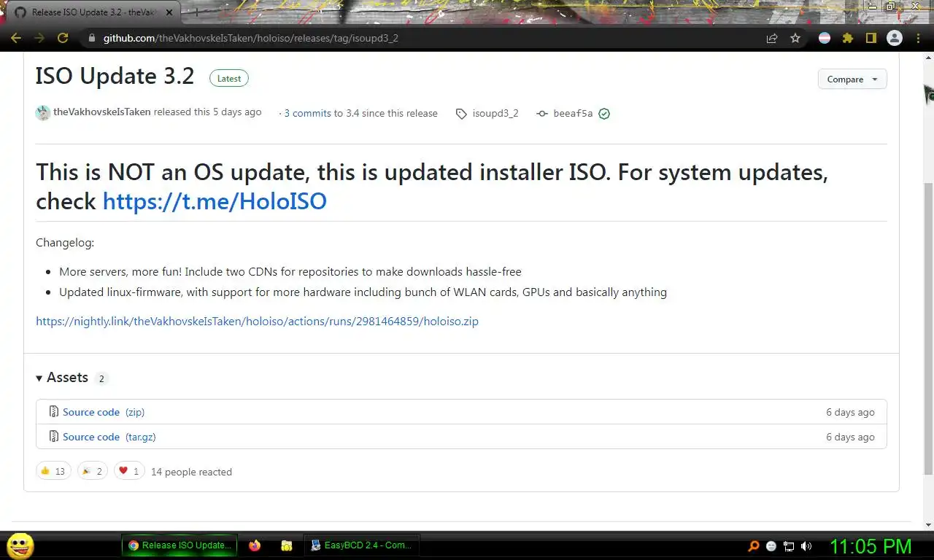This screenshot has width=934, height=560.
Task: Open theVakhovskeIsTaken profile link
Action: [x=102, y=112]
